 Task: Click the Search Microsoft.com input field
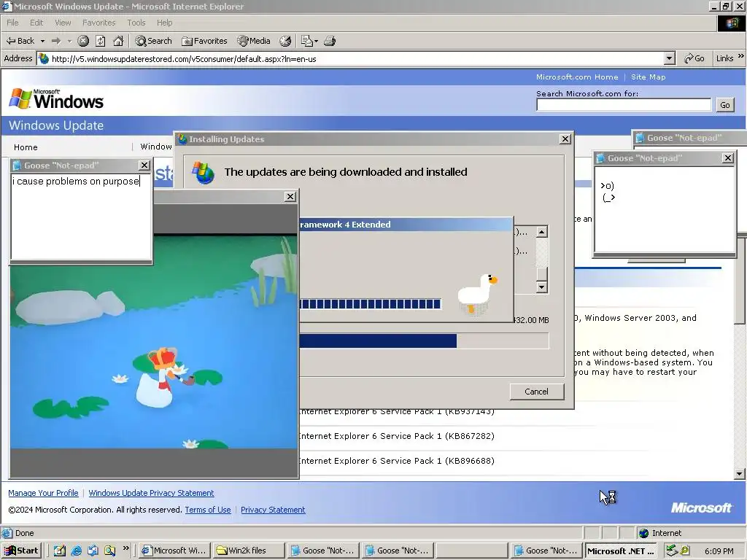coord(624,105)
